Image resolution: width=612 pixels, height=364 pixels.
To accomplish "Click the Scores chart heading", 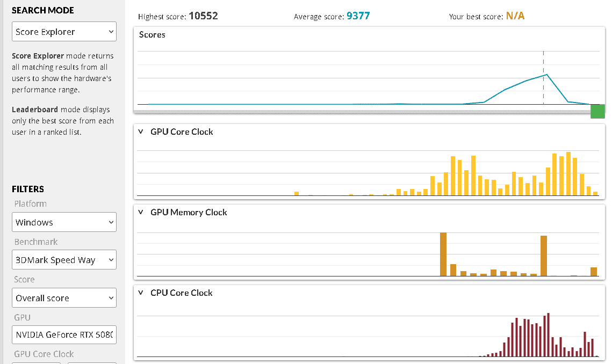I will click(152, 35).
